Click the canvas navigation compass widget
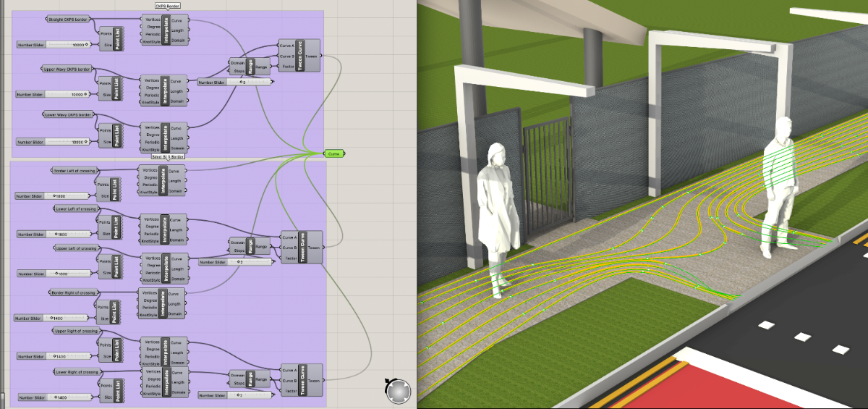 [x=398, y=391]
